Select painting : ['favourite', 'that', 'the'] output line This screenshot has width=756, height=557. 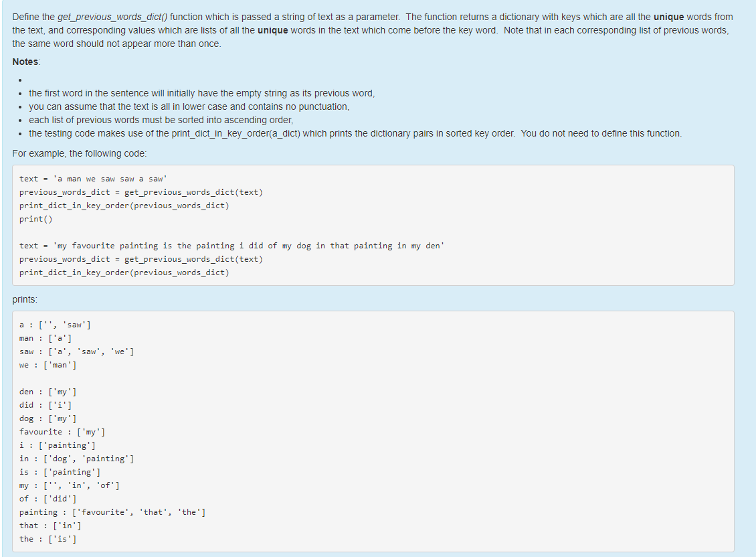[x=111, y=511]
